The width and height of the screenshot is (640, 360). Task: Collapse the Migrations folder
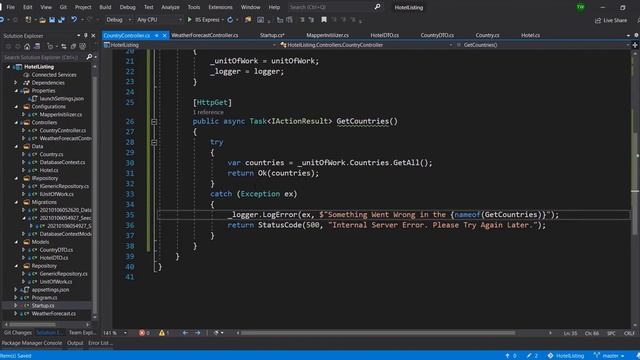pos(16,202)
